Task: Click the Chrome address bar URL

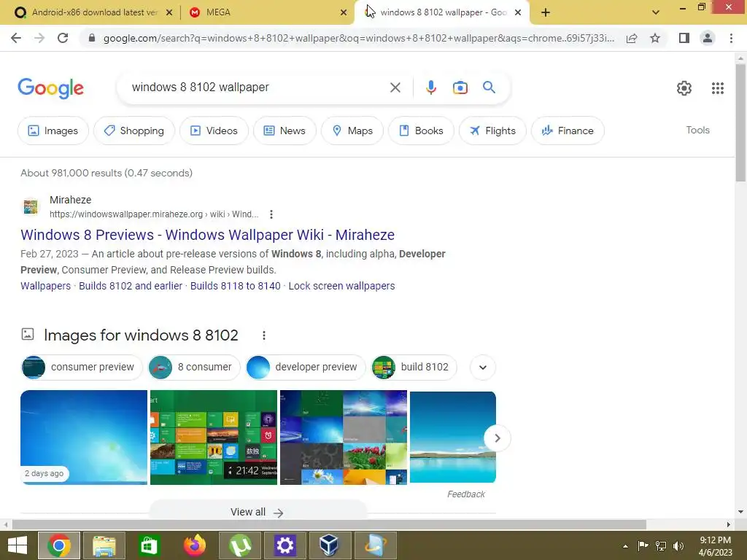Action: 358,38
